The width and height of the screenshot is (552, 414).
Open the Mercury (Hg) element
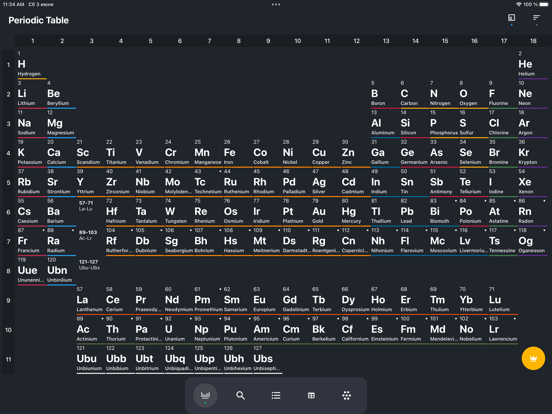pyautogui.click(x=356, y=212)
